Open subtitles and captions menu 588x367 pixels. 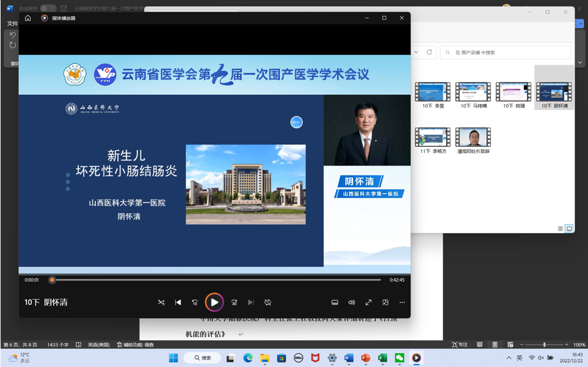click(335, 302)
